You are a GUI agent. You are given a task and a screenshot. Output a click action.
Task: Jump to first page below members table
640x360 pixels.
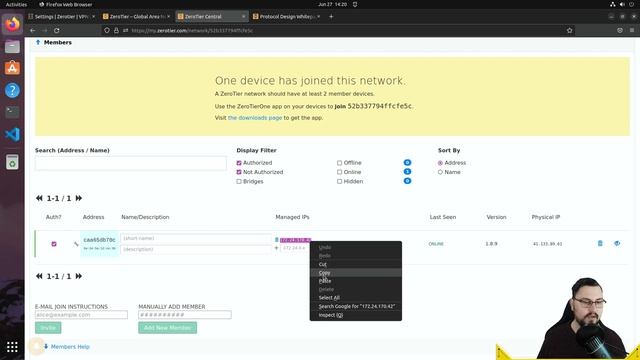point(39,276)
